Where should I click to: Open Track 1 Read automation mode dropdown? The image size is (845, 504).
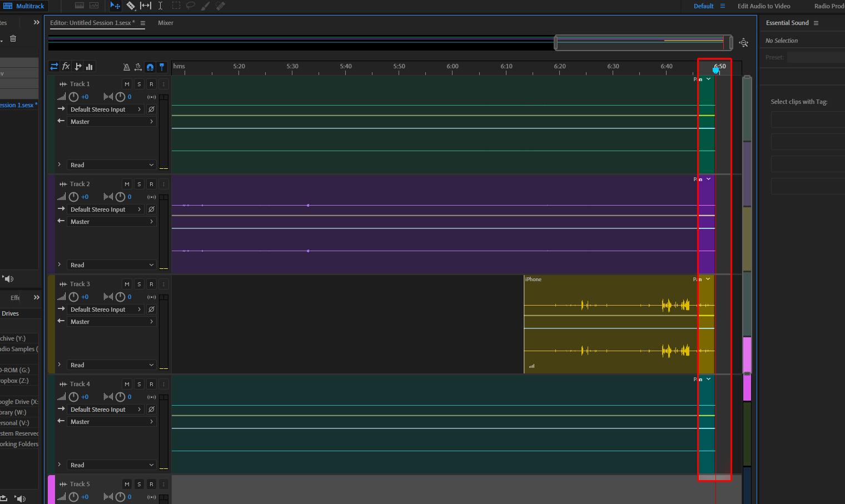tap(112, 165)
